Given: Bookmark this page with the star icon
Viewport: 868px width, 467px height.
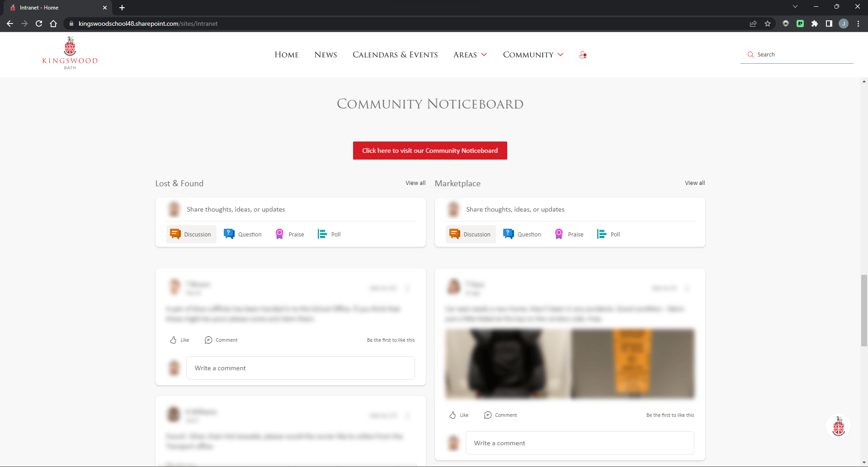Looking at the screenshot, I should [x=768, y=24].
